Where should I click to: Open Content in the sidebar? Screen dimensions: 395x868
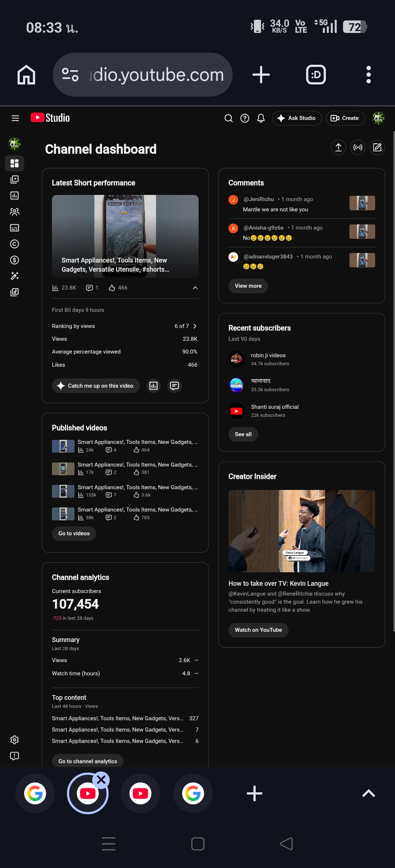coord(15,180)
